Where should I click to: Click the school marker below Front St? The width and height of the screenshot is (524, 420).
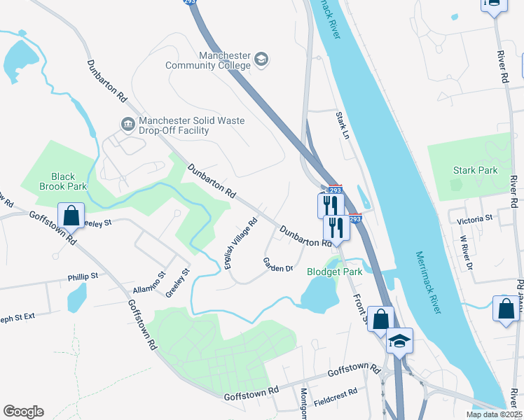coord(399,342)
